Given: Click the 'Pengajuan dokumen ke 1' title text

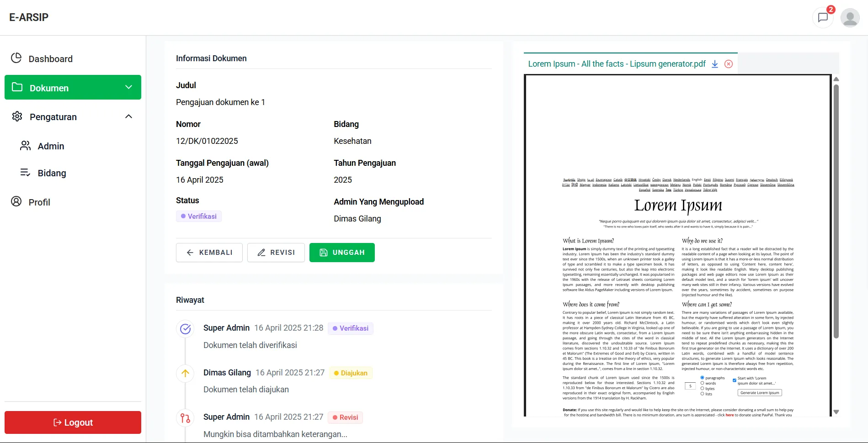Looking at the screenshot, I should click(220, 102).
